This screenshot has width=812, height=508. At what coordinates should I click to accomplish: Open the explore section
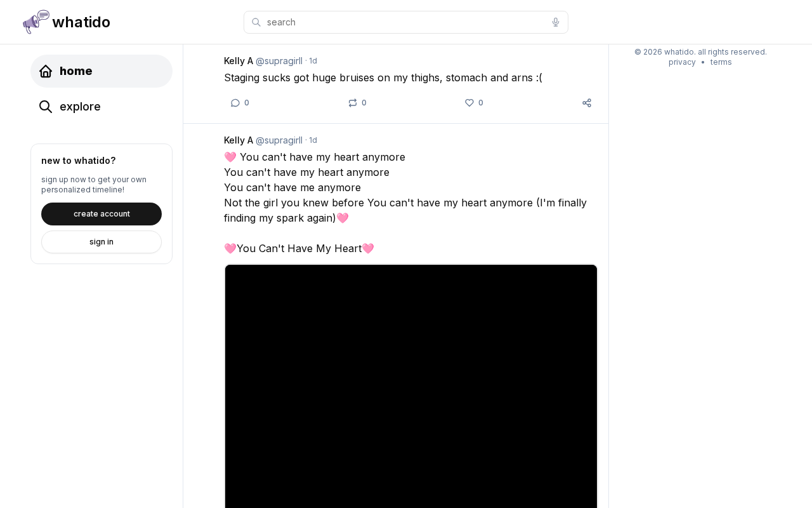101,107
